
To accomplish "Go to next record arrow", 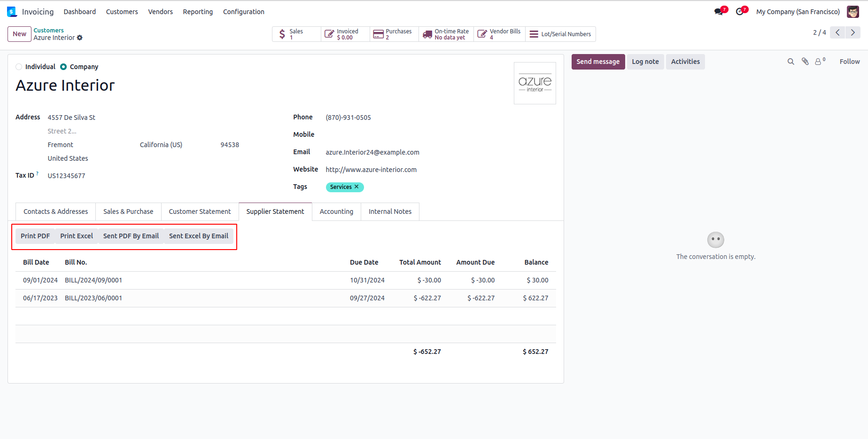I will click(x=853, y=32).
